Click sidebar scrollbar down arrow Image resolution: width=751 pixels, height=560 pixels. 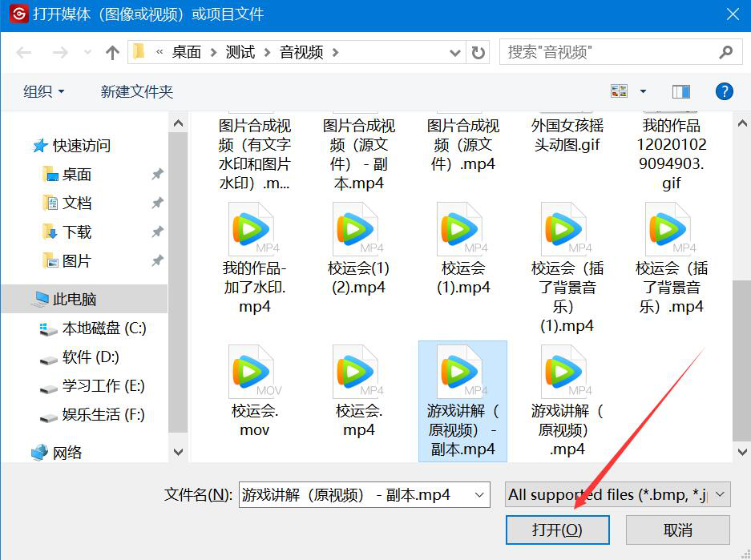(178, 452)
